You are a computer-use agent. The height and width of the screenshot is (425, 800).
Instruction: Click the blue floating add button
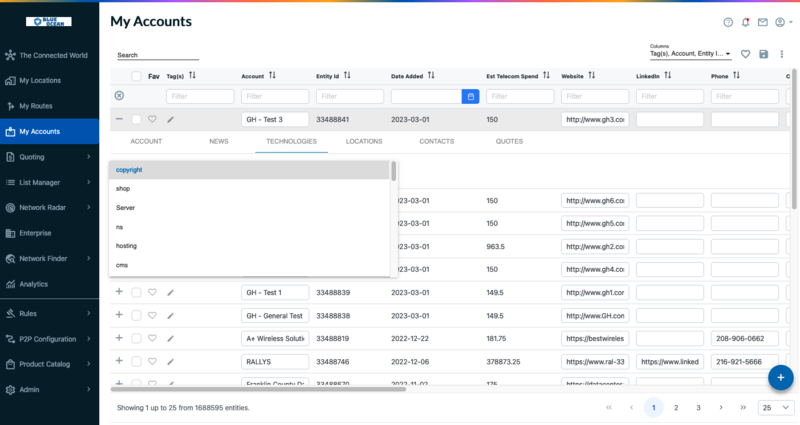point(781,377)
